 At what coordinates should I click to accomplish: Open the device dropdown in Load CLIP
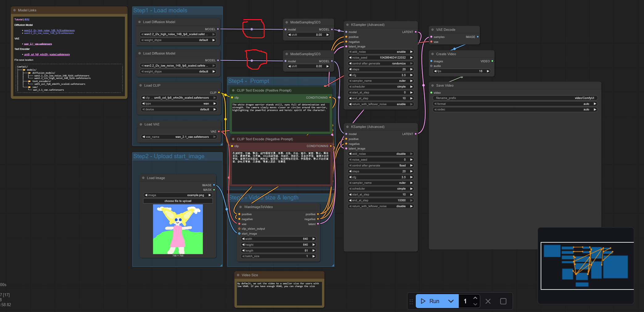[x=179, y=109]
